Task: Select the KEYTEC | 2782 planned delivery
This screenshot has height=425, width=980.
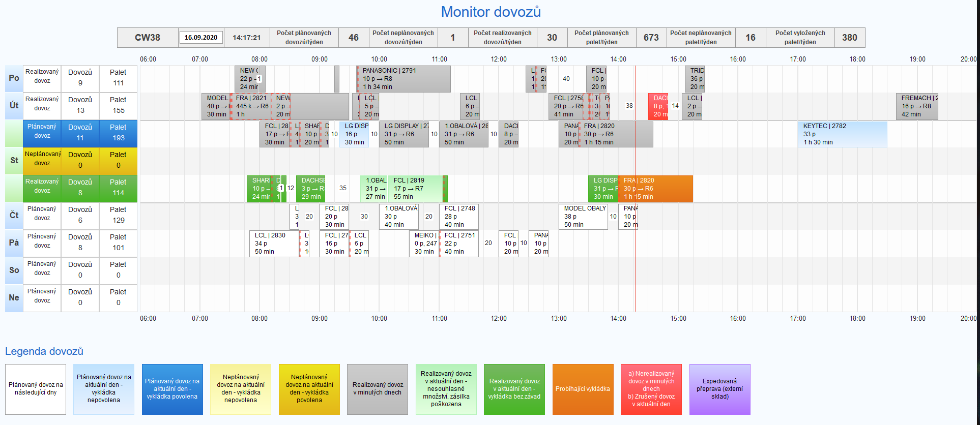Action: tap(842, 134)
